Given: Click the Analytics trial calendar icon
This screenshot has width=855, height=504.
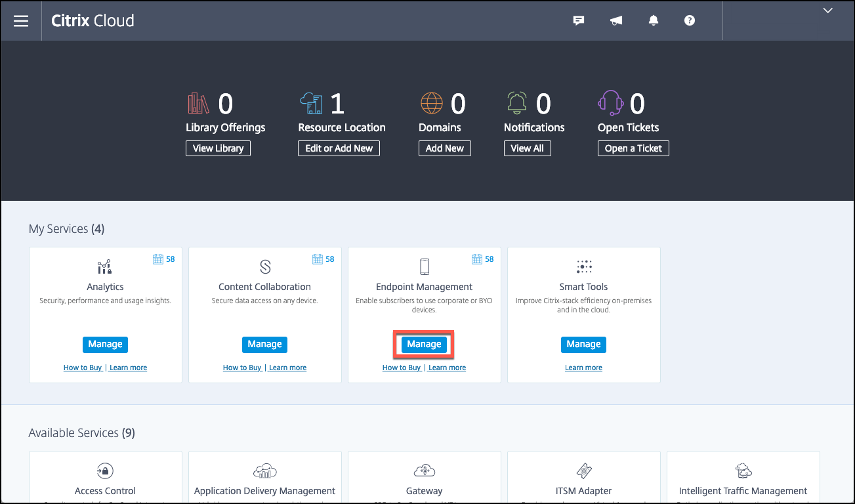Looking at the screenshot, I should pyautogui.click(x=157, y=259).
